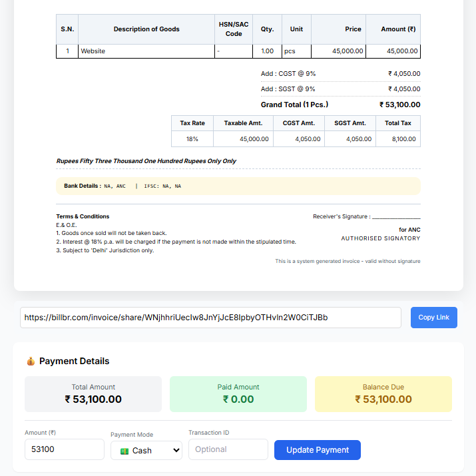Click the Payment Details heading

[74, 361]
